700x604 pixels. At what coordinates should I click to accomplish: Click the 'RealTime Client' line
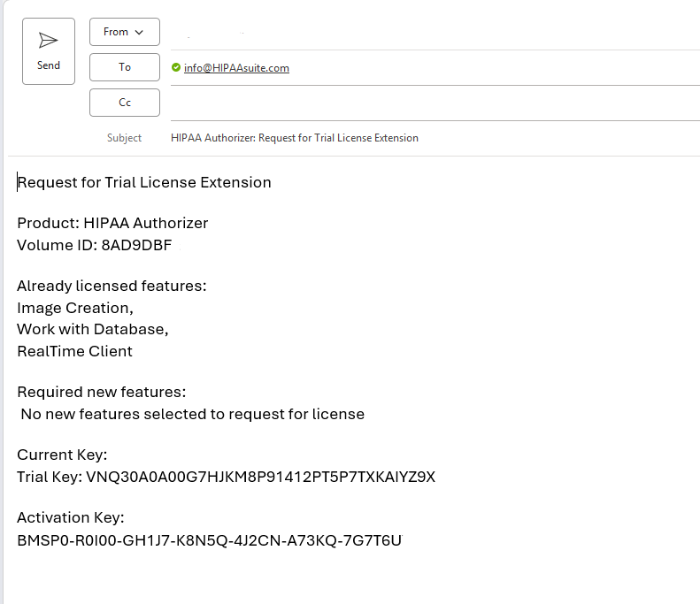pos(74,351)
